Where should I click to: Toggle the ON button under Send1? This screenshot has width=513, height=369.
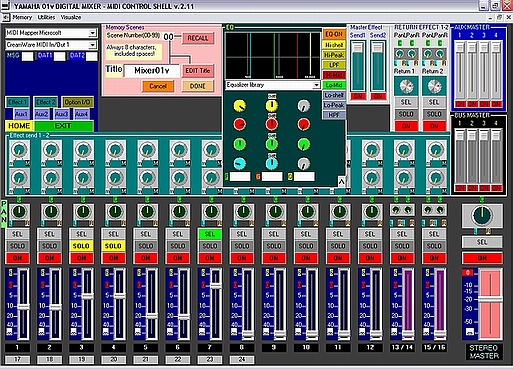(358, 96)
